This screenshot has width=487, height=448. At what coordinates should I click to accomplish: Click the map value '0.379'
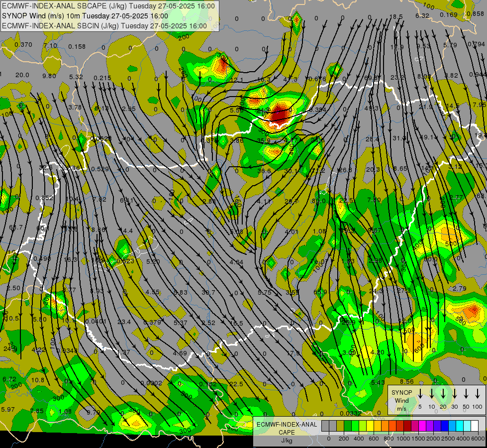(x=152, y=323)
